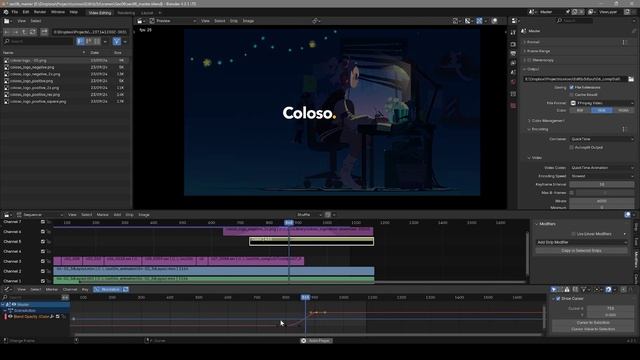The width and height of the screenshot is (640, 360).
Task: Open the File Format FFmpeg Video dropdown
Action: point(602,103)
